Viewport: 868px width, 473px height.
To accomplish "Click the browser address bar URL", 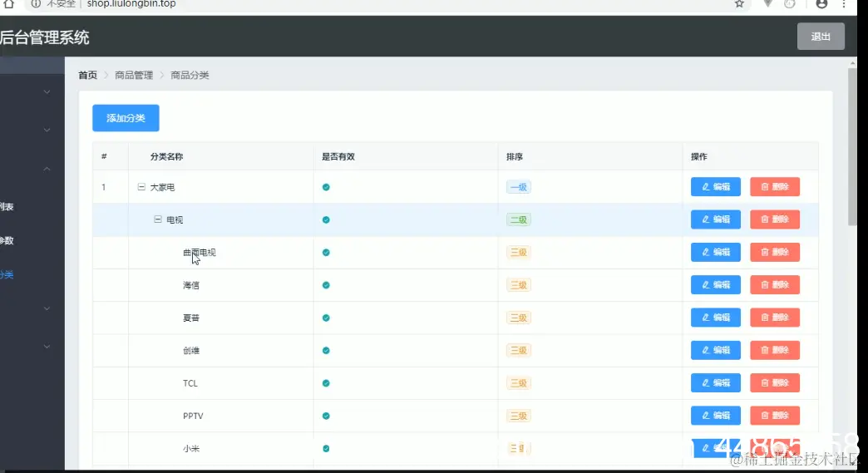I will (131, 4).
